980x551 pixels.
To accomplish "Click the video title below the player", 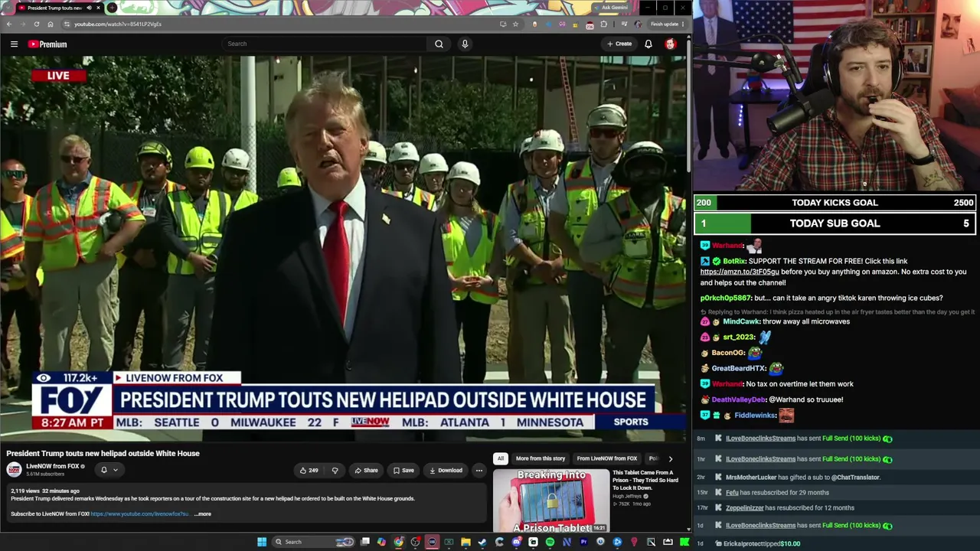I will tap(103, 453).
